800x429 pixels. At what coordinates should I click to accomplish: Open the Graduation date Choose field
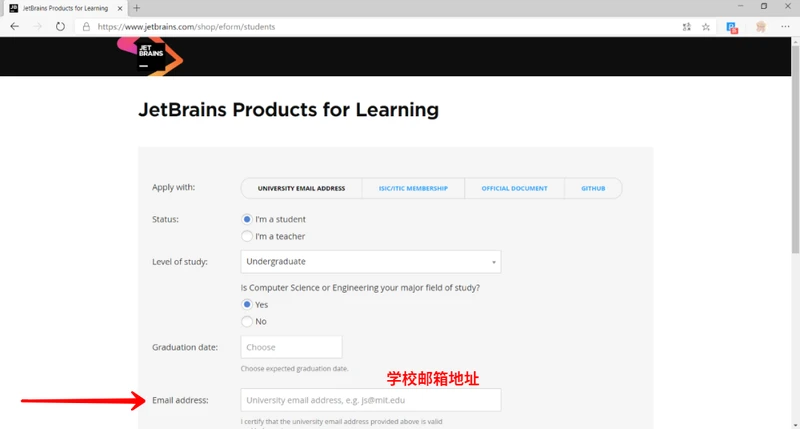click(x=291, y=347)
